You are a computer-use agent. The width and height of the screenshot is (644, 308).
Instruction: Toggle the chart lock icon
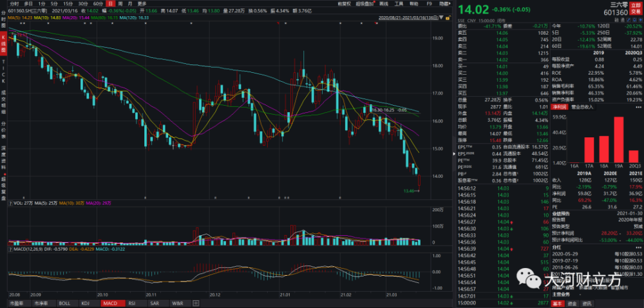(448, 17)
